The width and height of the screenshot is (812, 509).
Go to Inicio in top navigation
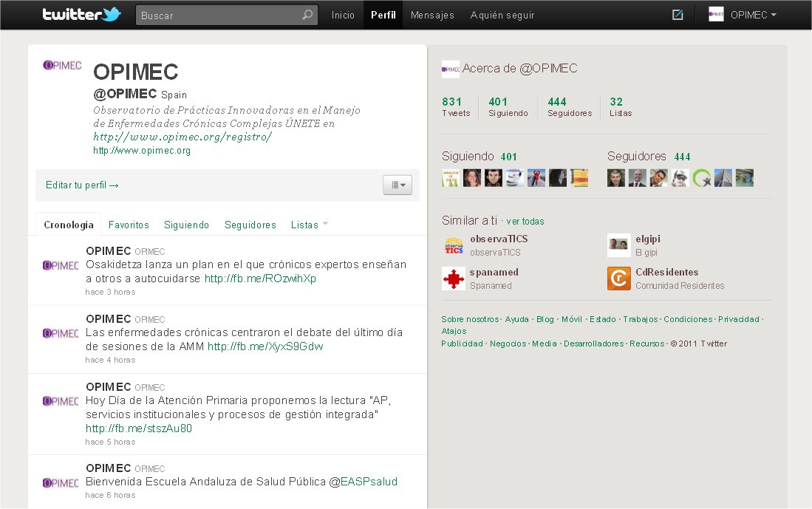pos(343,15)
